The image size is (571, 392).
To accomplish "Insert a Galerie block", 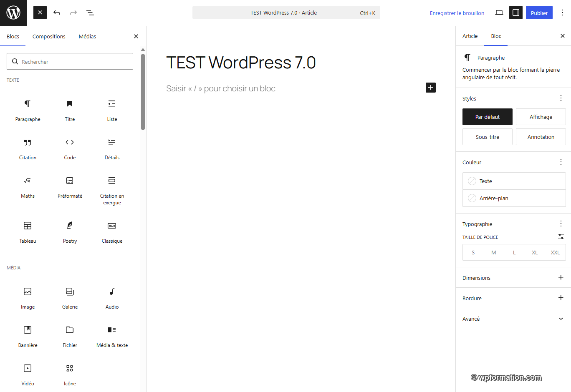I will (x=70, y=298).
